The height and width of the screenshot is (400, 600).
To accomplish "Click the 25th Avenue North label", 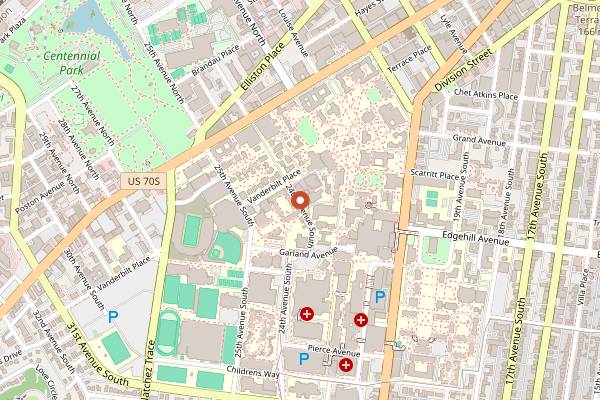I will coord(164,72).
